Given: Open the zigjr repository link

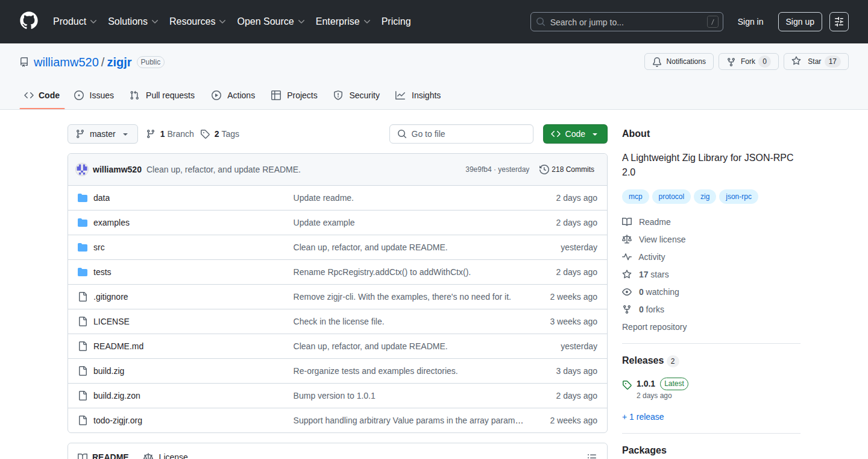Looking at the screenshot, I should click(119, 62).
